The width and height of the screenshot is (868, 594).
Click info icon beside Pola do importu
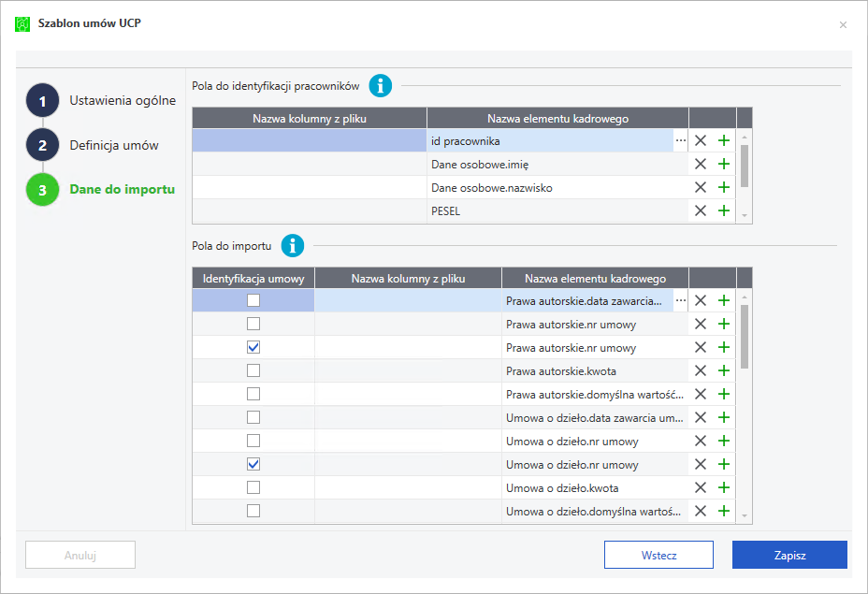click(293, 246)
